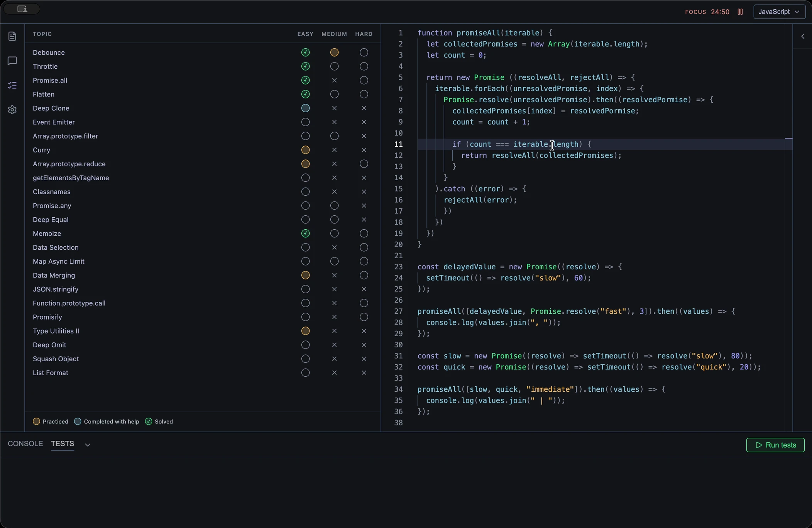This screenshot has width=812, height=528.
Task: Click the Completed with help legend swatch
Action: [78, 421]
